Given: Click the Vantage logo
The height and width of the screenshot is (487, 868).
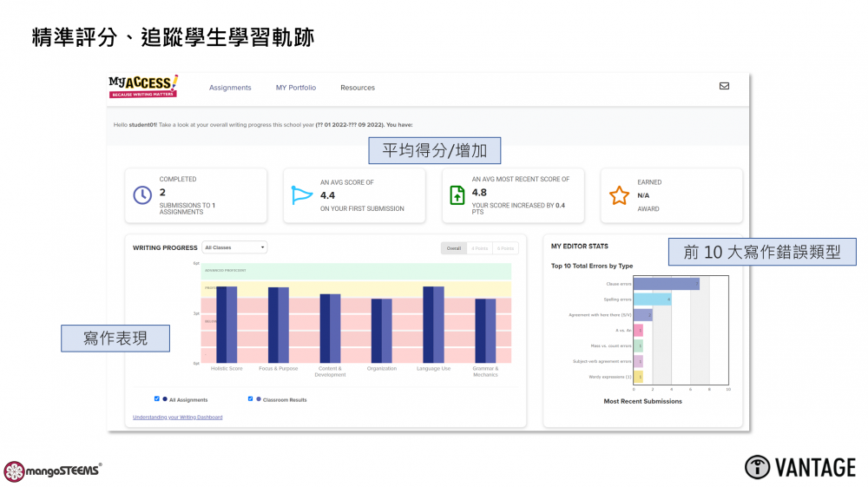Looking at the screenshot, I should point(799,467).
